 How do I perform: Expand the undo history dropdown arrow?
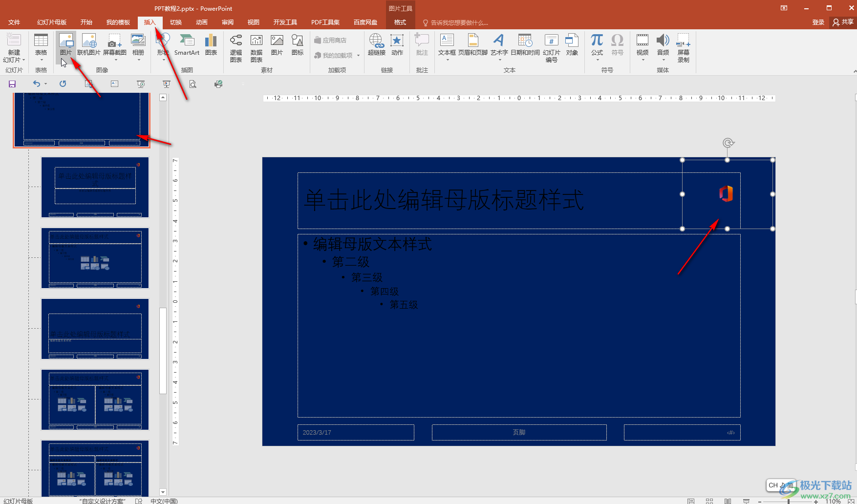point(46,84)
